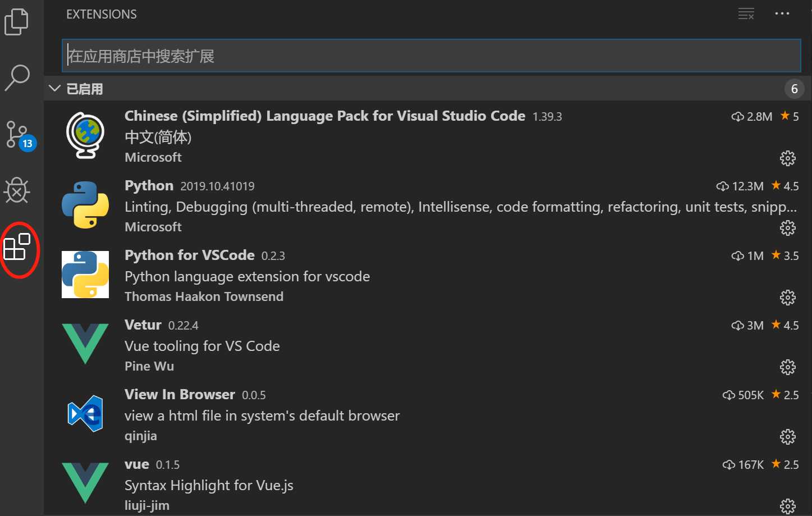This screenshot has height=516, width=812.
Task: Open the Vetur extension title
Action: click(x=143, y=325)
